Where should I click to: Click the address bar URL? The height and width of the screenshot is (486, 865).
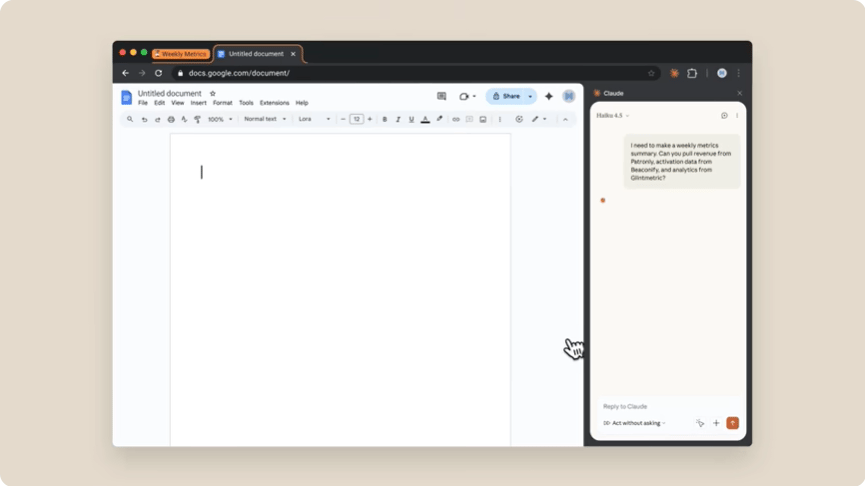[239, 73]
